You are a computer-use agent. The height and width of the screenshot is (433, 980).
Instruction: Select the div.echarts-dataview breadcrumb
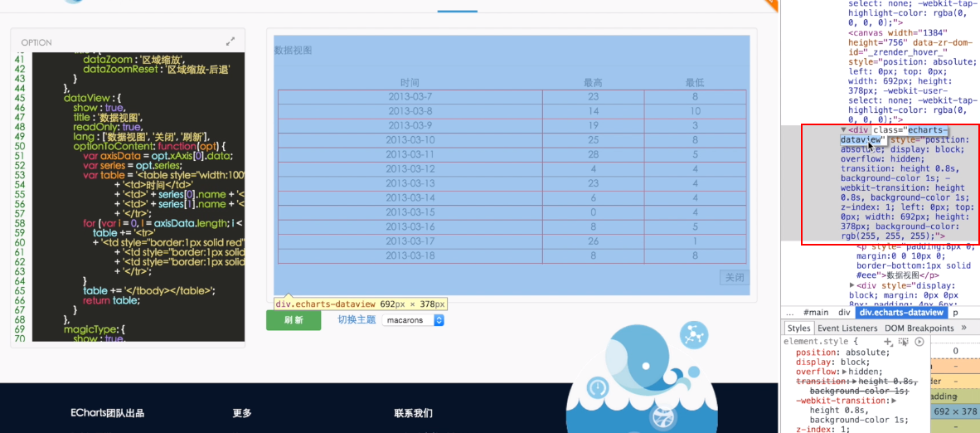(x=900, y=312)
